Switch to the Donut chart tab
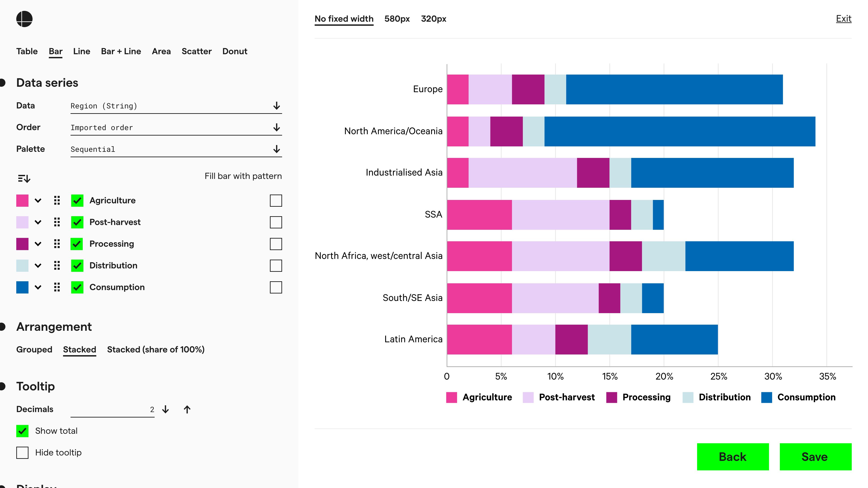Screen dimensions: 868x488 [235, 51]
